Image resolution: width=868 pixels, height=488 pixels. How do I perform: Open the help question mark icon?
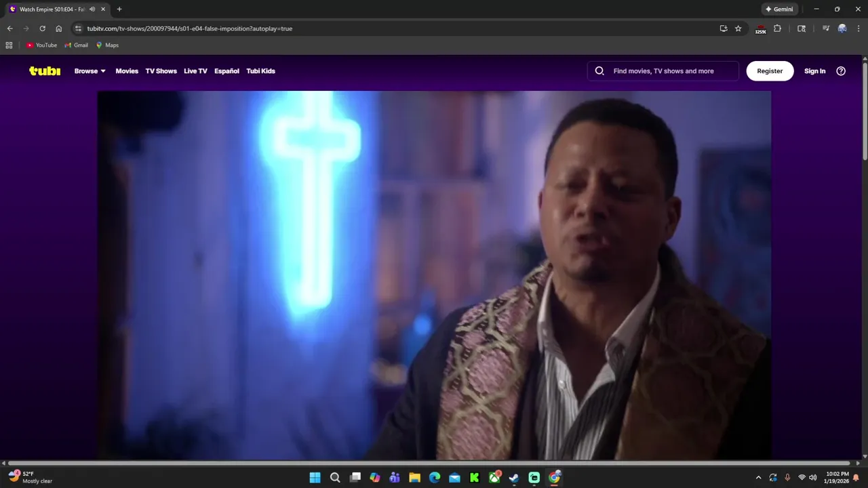coord(841,70)
